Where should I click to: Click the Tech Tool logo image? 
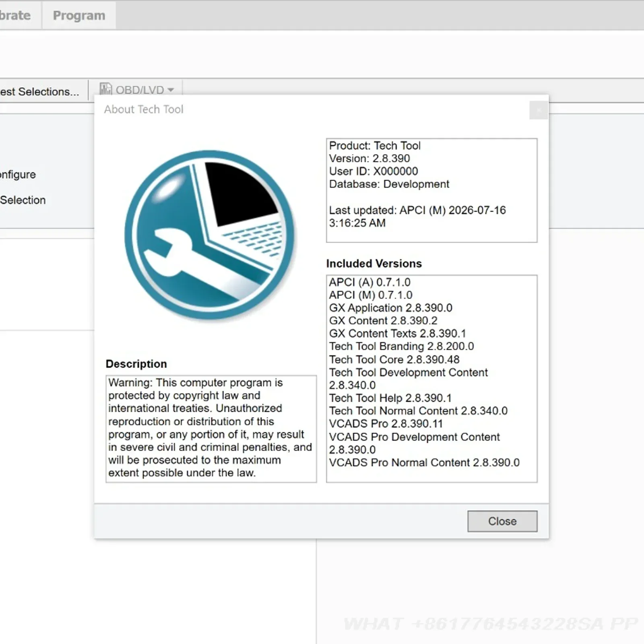(210, 235)
